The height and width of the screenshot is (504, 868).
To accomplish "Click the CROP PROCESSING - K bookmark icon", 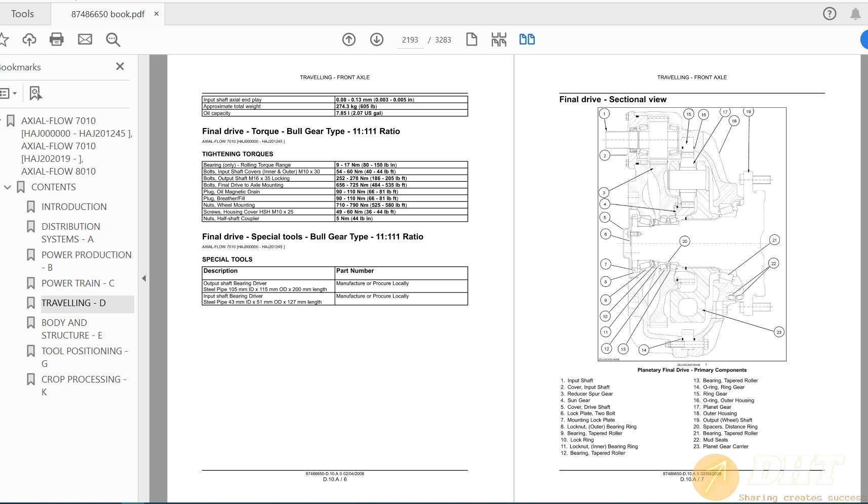I will 31,380.
